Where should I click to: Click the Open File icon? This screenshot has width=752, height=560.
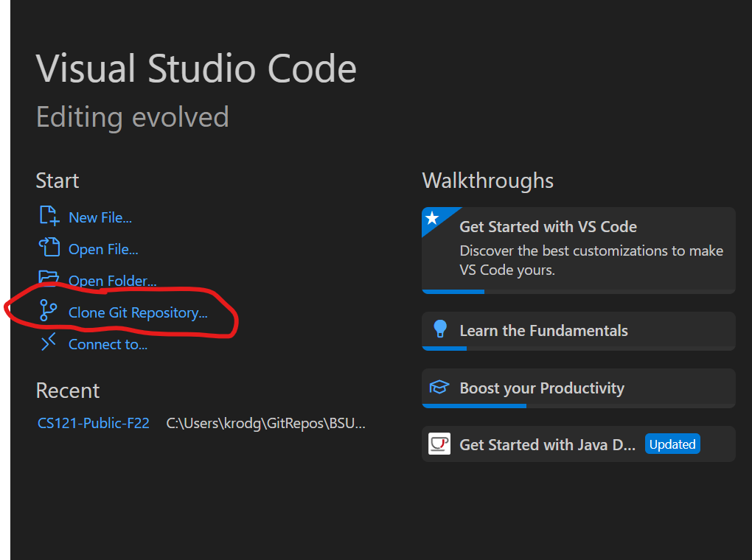click(49, 248)
